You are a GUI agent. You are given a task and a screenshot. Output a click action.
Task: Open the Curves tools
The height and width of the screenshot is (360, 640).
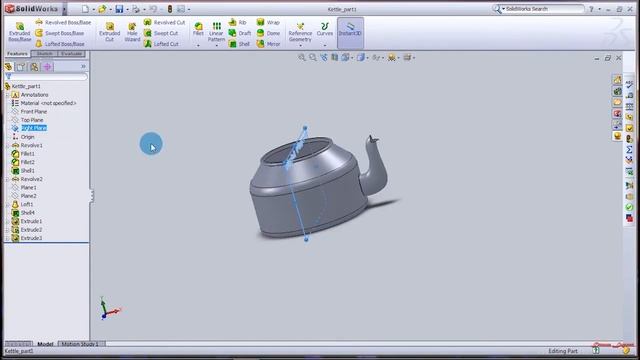tap(325, 29)
